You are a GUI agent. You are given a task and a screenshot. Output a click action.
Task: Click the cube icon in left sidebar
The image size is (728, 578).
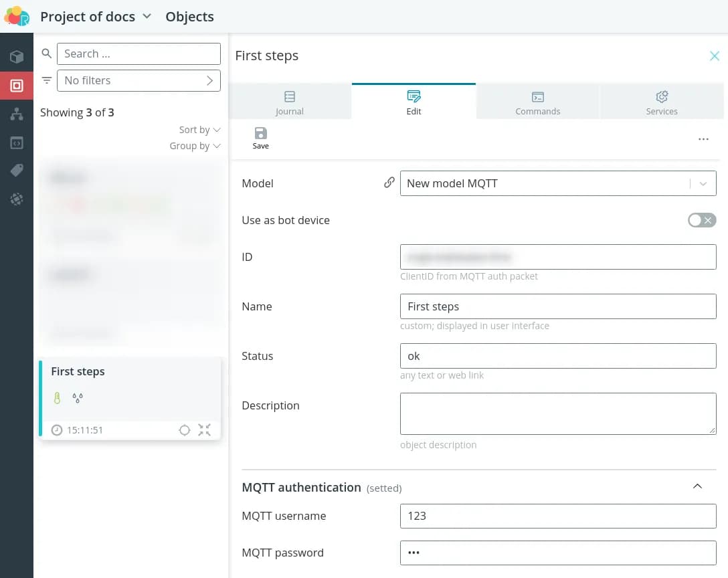(17, 57)
